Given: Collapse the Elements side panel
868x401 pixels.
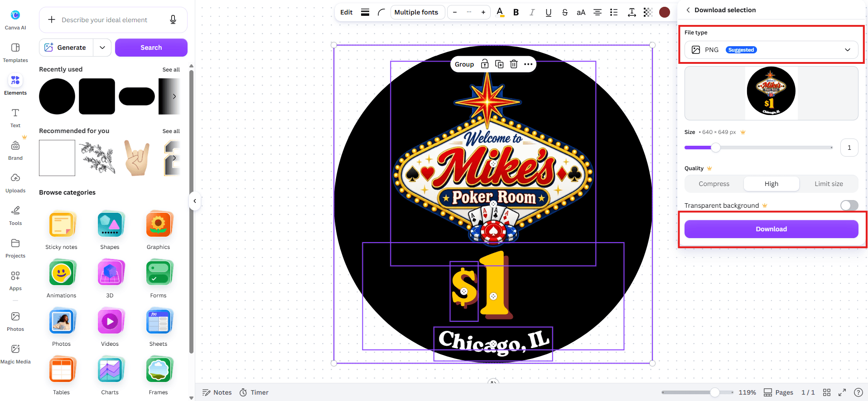Looking at the screenshot, I should 195,201.
